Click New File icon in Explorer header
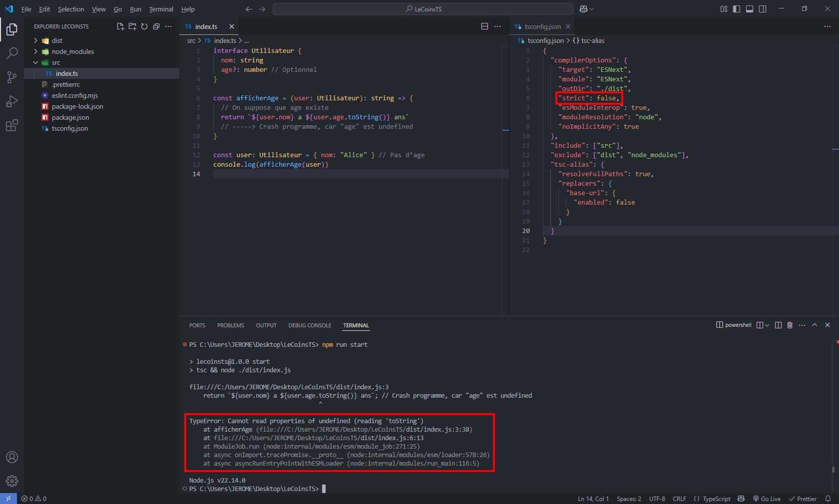839x504 pixels. (120, 26)
